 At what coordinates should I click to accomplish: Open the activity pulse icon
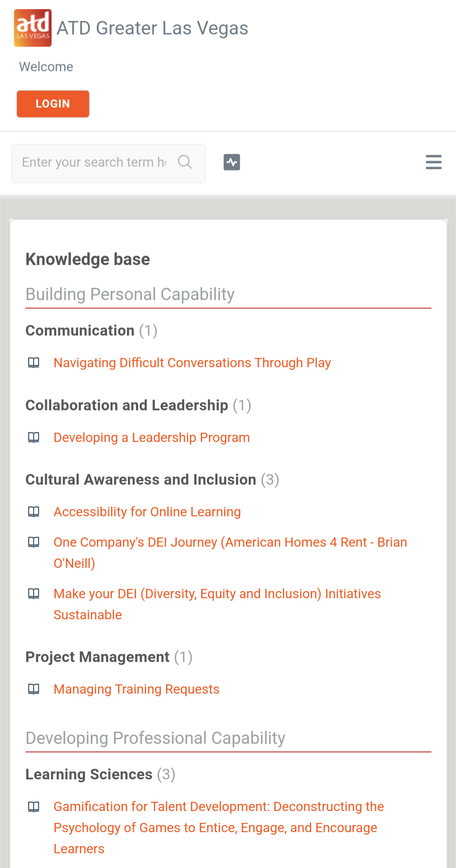tap(232, 162)
